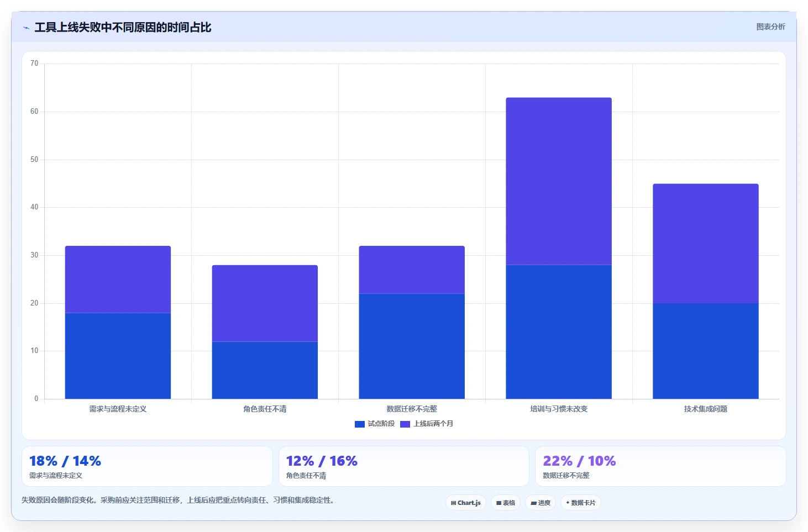Click the 试点阶段 bar segment for 培训与习惯未改变
Viewport: 808px width, 532px height.
point(559,332)
